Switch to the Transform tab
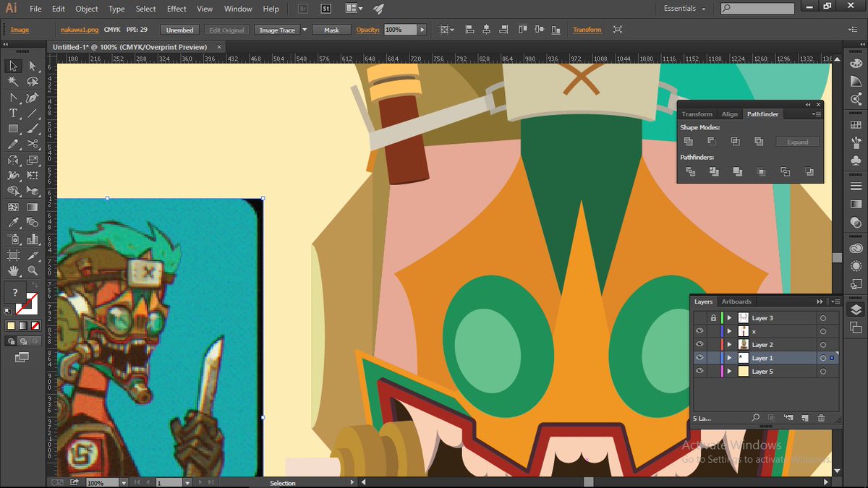868x488 pixels. [x=697, y=114]
